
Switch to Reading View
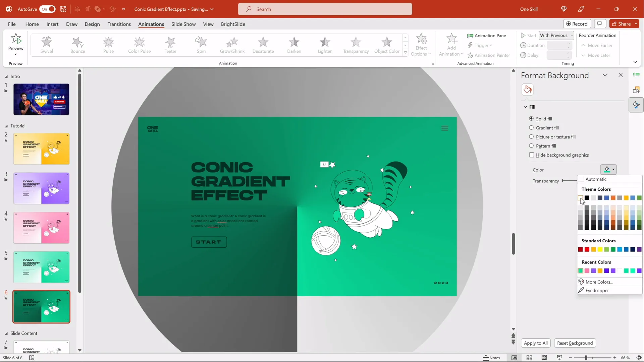pyautogui.click(x=544, y=358)
